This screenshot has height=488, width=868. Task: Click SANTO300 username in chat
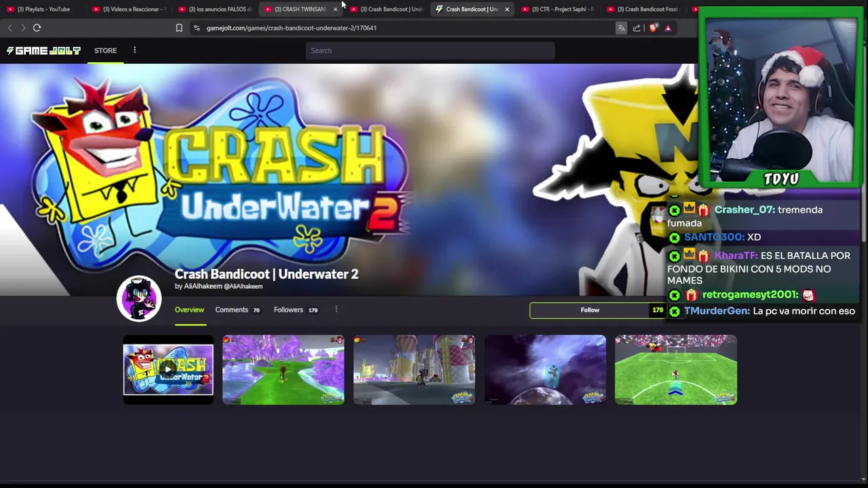coord(714,237)
